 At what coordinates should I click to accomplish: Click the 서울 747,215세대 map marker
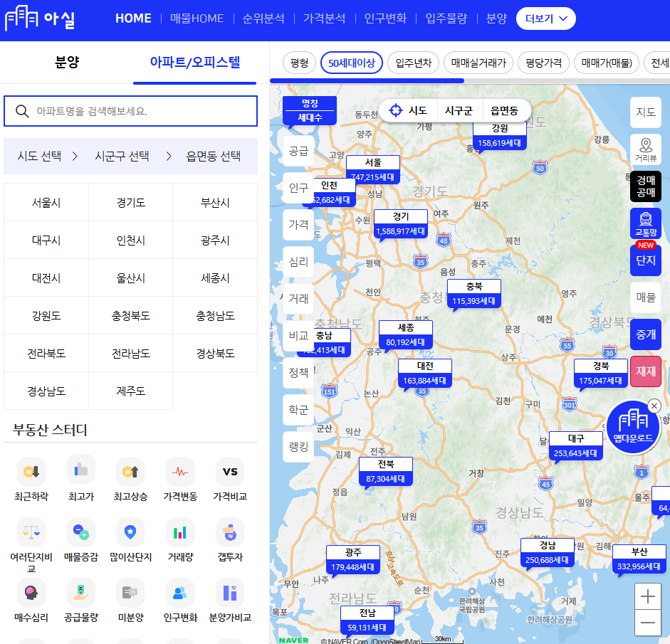(373, 170)
